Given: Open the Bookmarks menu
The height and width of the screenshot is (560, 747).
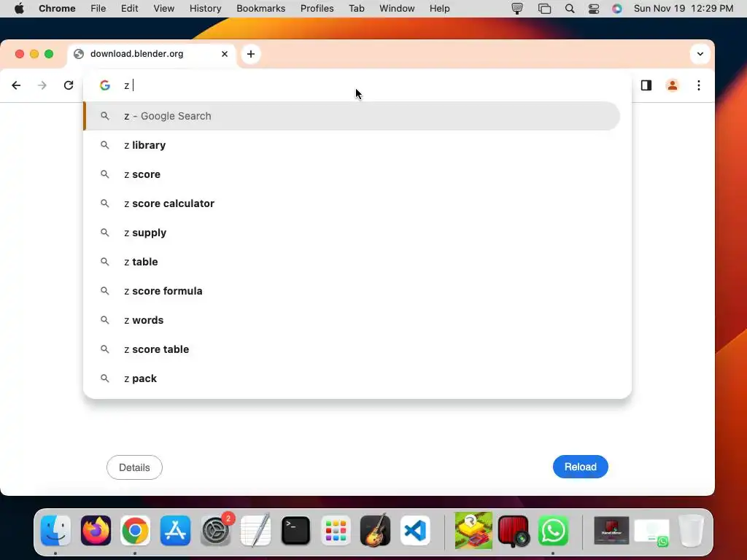Looking at the screenshot, I should tap(260, 9).
